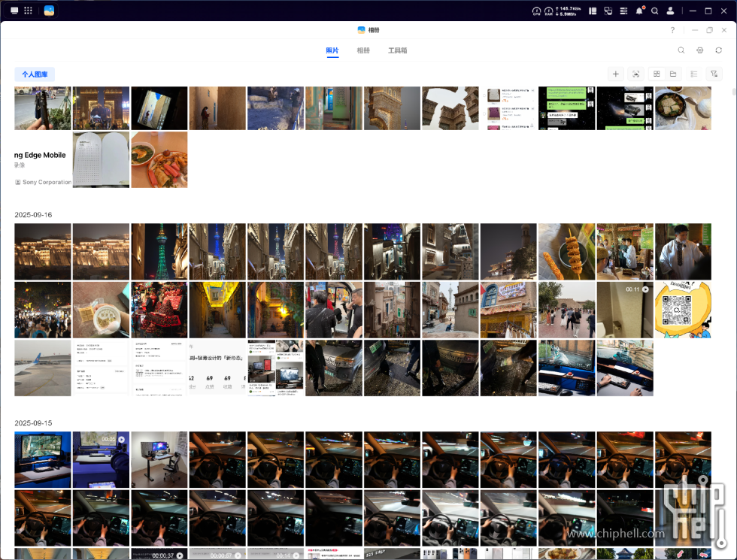Open help for the album app
The height and width of the screenshot is (560, 737).
click(x=672, y=30)
